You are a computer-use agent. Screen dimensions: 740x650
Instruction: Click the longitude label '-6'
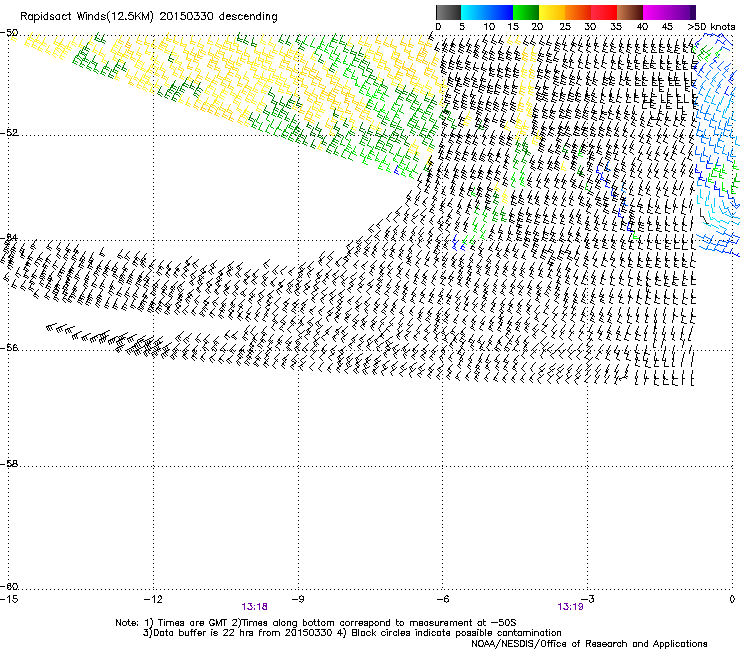pos(442,599)
